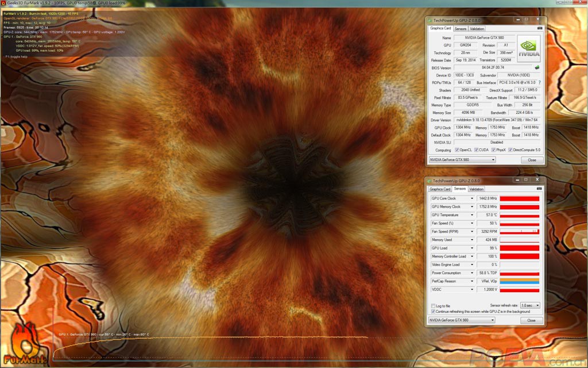The width and height of the screenshot is (588, 368).
Task: Click the Memory Type value 'GDDR5'
Action: (x=473, y=105)
